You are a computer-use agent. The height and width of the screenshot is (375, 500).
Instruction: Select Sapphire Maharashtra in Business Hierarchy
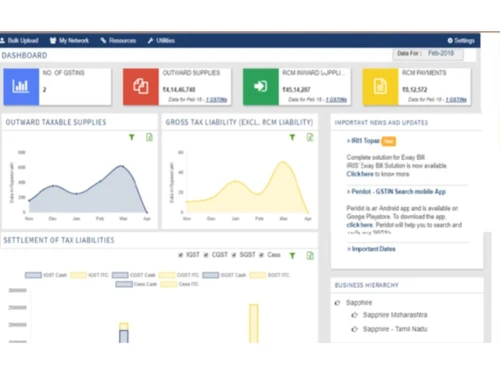395,315
